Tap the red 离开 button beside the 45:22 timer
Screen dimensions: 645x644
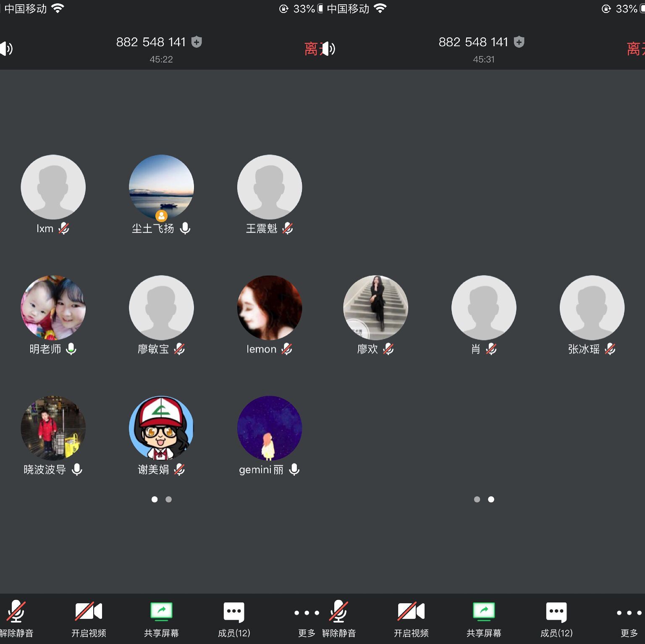[311, 49]
